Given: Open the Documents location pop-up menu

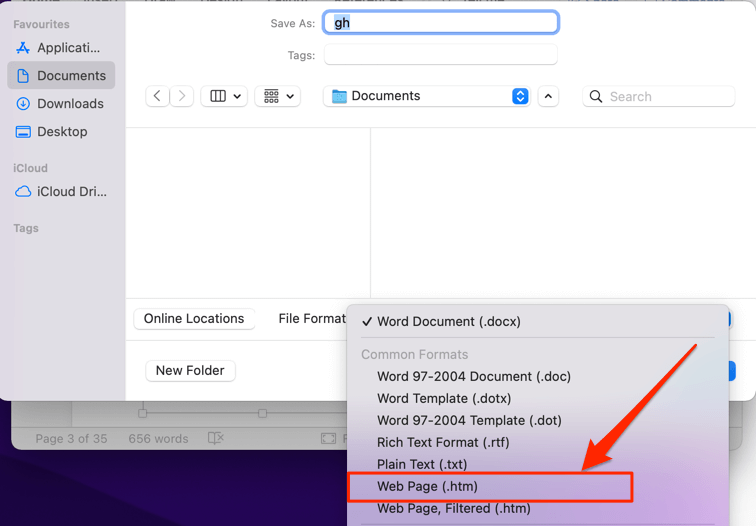Looking at the screenshot, I should point(429,96).
